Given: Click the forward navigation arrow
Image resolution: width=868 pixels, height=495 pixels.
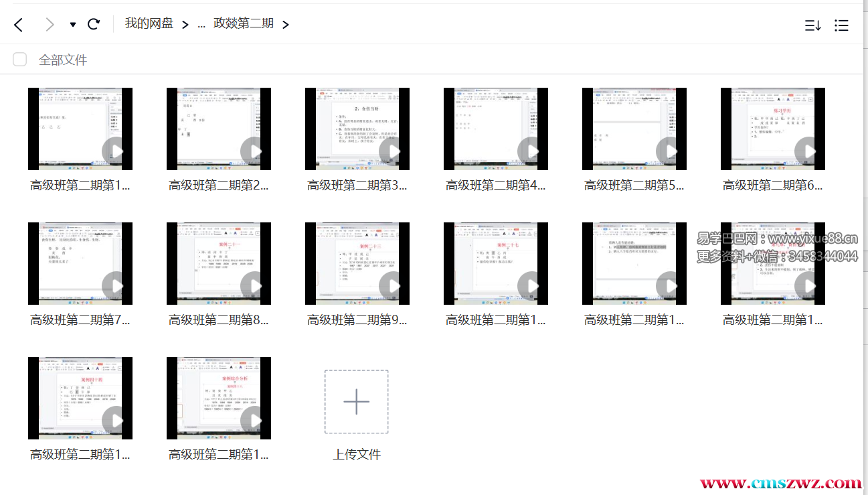Looking at the screenshot, I should click(x=49, y=25).
